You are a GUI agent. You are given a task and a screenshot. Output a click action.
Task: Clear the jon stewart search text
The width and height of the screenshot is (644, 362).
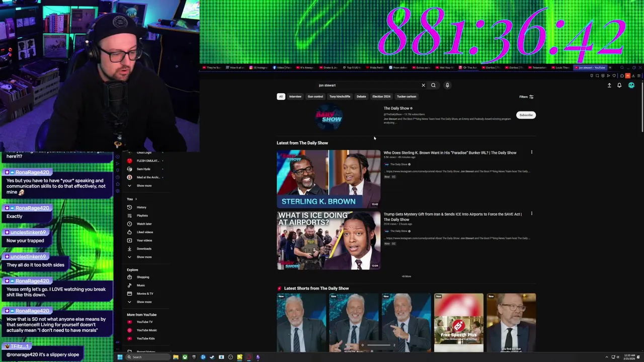coord(423,85)
